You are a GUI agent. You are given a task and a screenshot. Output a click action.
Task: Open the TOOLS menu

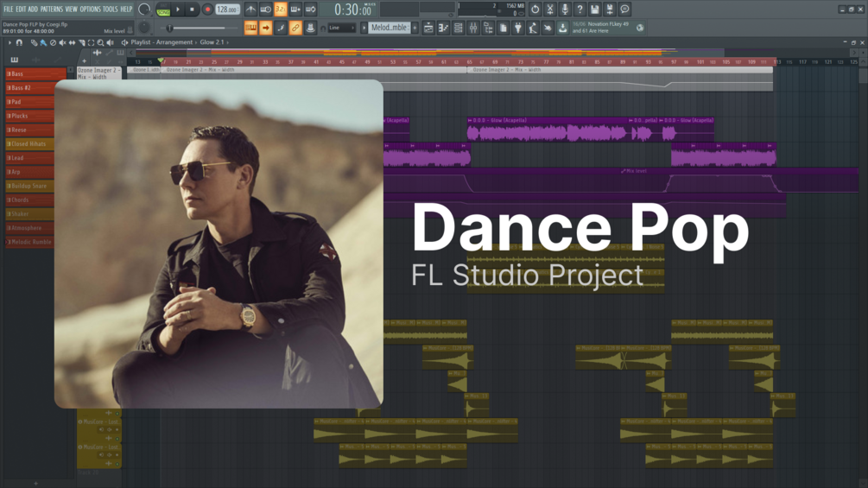pos(111,10)
